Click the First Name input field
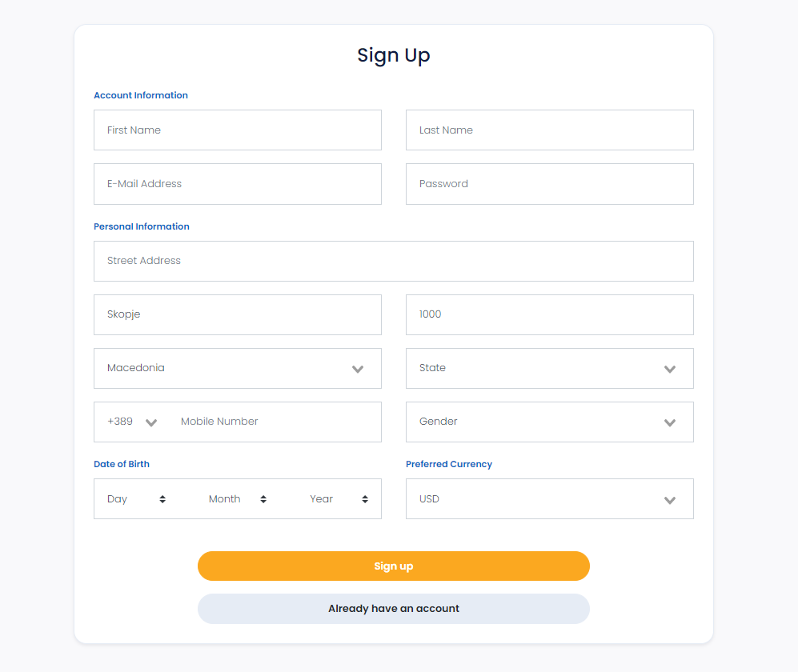The height and width of the screenshot is (672, 798). (238, 130)
